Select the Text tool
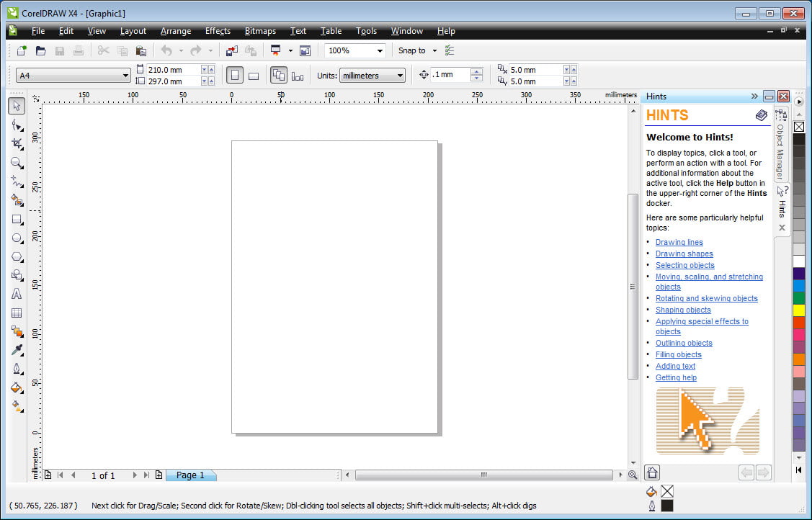 (17, 294)
